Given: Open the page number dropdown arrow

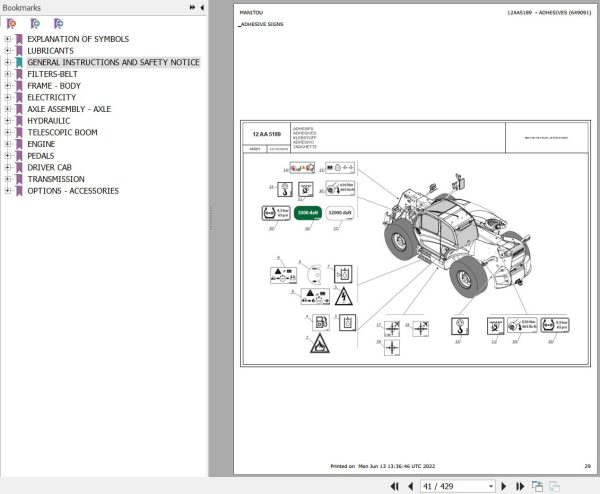Looking at the screenshot, I should (x=491, y=486).
